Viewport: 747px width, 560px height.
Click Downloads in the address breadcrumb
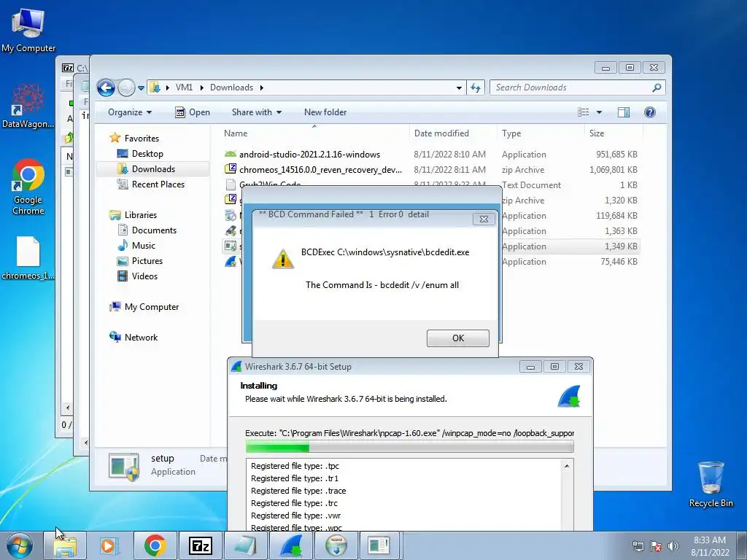coord(231,87)
